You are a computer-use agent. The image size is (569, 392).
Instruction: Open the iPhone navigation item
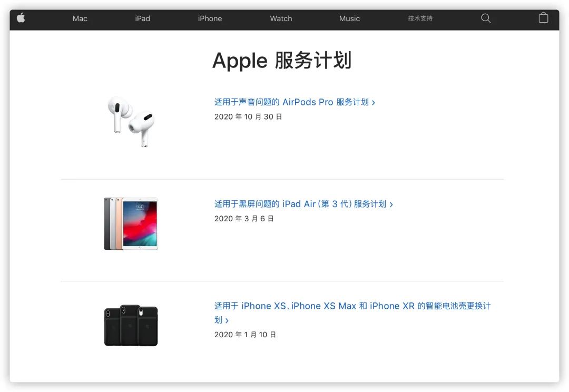[x=210, y=18]
